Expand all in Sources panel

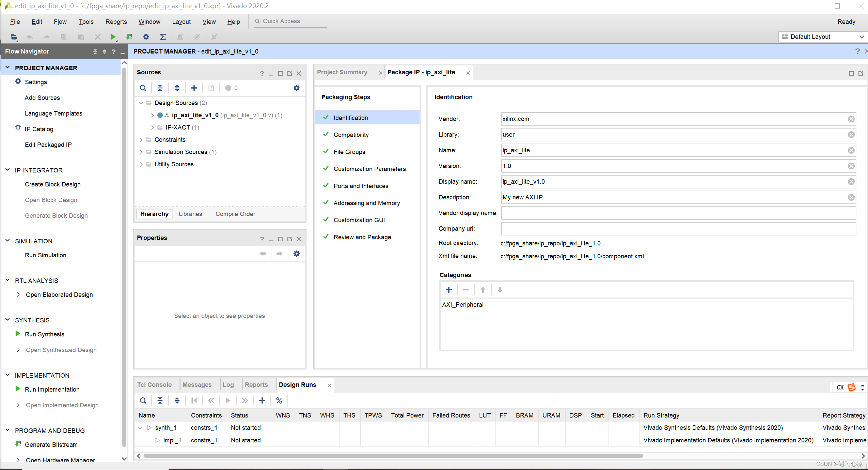(x=177, y=88)
